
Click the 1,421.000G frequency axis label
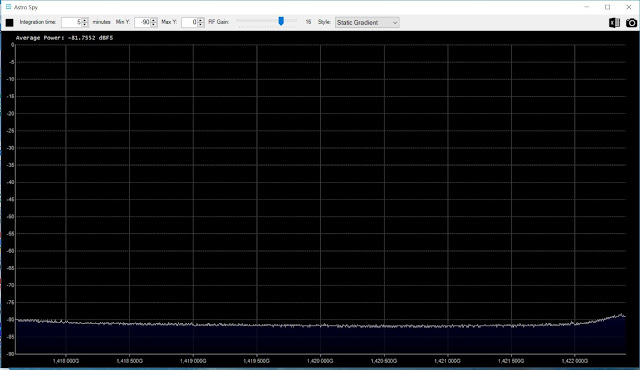click(x=447, y=361)
